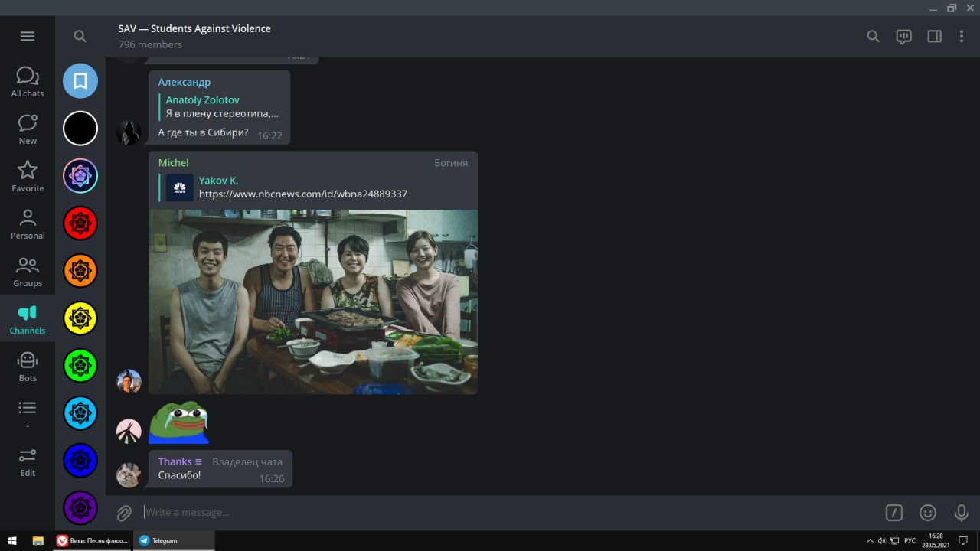This screenshot has height=551, width=980.
Task: Select the black circle chat avatar
Action: coord(80,128)
